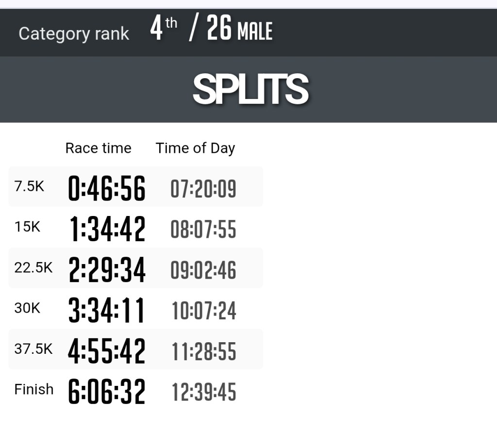Screen dimensions: 497x448
Task: Click the 0:46:56 race time
Action: [x=107, y=188]
